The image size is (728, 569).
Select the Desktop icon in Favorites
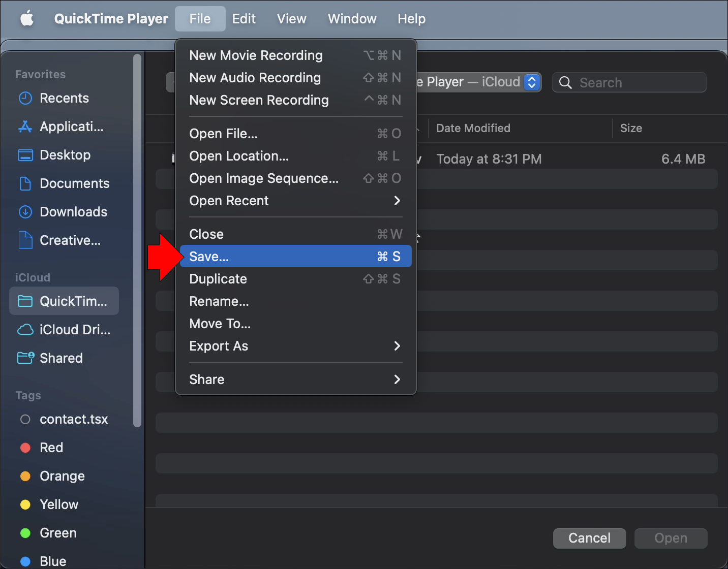point(25,155)
